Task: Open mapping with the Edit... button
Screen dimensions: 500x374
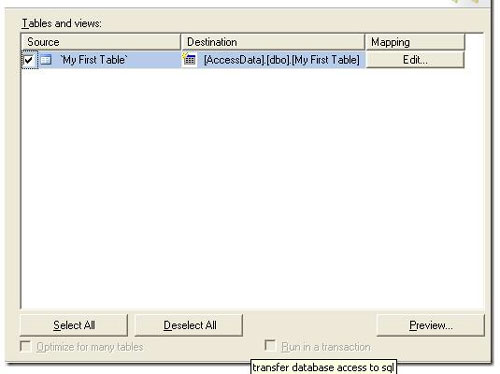Action: point(415,60)
